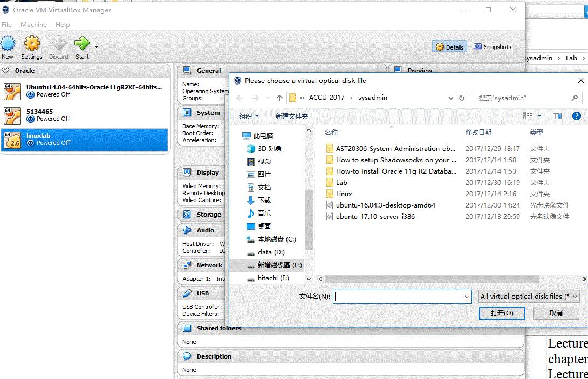
Task: Click the search sysadmin field
Action: (528, 98)
